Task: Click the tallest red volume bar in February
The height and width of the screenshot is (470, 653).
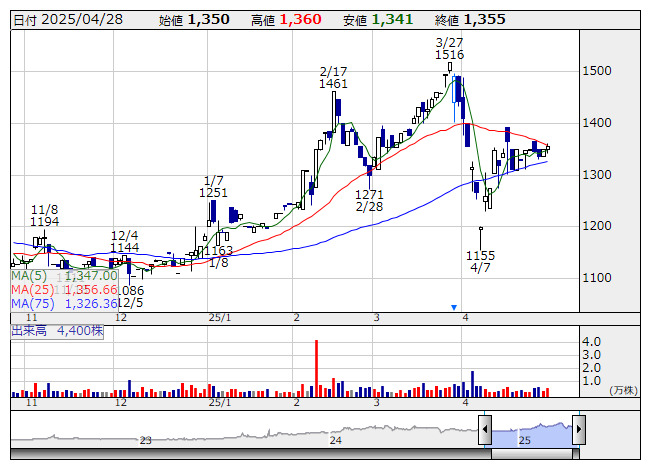Action: tap(317, 367)
